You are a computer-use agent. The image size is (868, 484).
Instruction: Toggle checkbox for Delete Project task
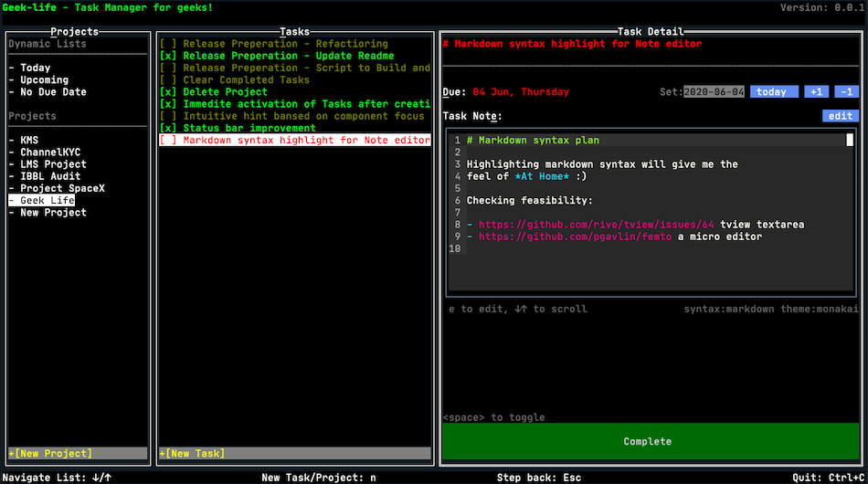168,91
